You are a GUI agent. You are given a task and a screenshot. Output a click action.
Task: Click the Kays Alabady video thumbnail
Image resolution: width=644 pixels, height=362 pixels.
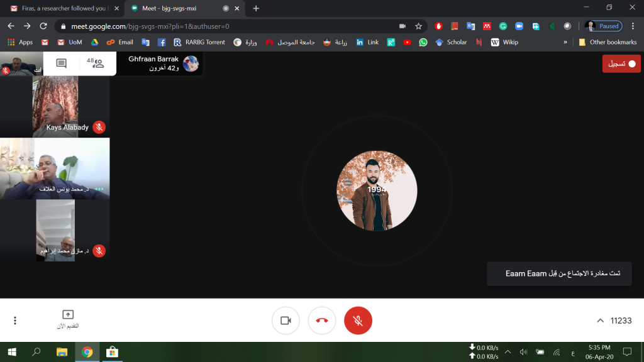pyautogui.click(x=55, y=107)
